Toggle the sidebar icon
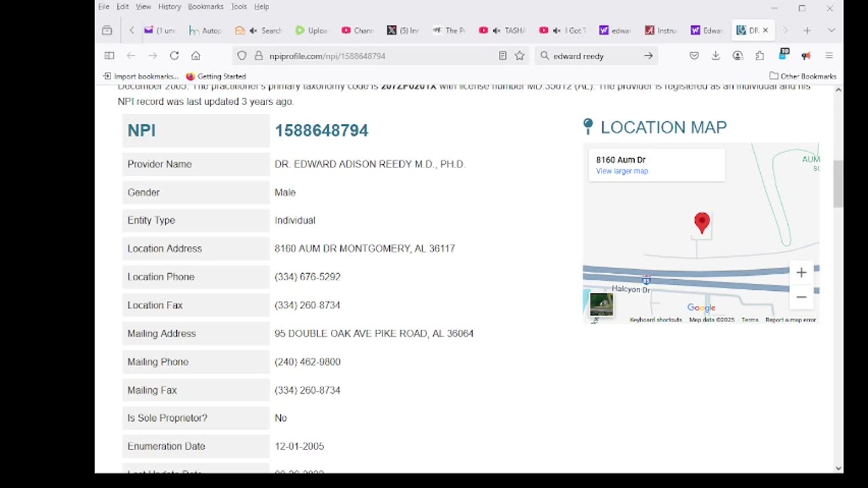This screenshot has width=868, height=488. 109,56
